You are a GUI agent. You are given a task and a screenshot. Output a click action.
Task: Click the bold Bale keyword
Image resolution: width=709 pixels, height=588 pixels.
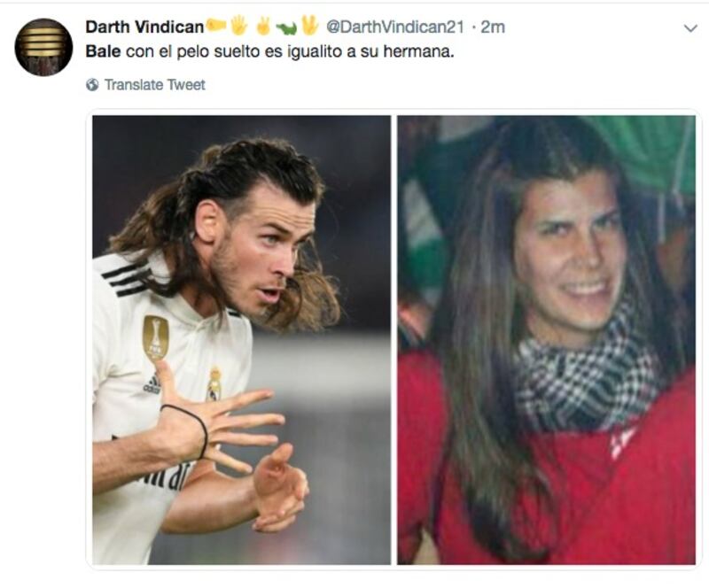coord(103,51)
